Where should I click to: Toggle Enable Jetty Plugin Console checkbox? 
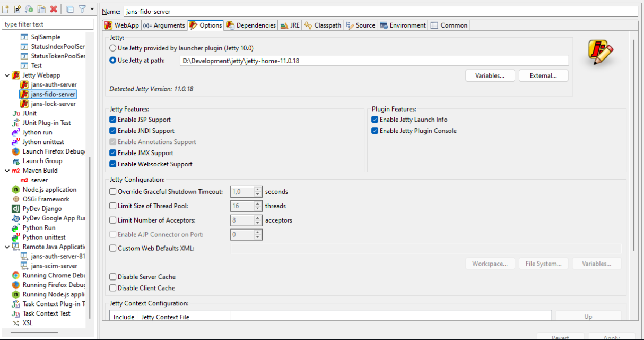375,131
